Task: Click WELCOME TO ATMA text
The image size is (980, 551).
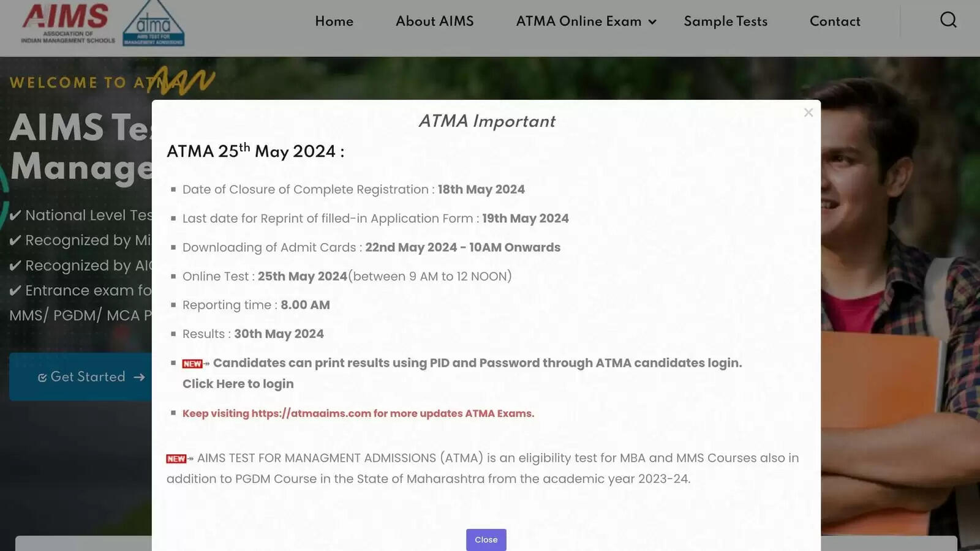Action: click(97, 83)
